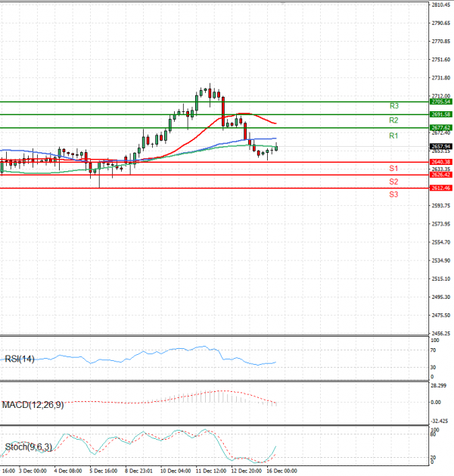The width and height of the screenshot is (454, 476).
Task: Select the 2691.58 price tag
Action: (441, 114)
